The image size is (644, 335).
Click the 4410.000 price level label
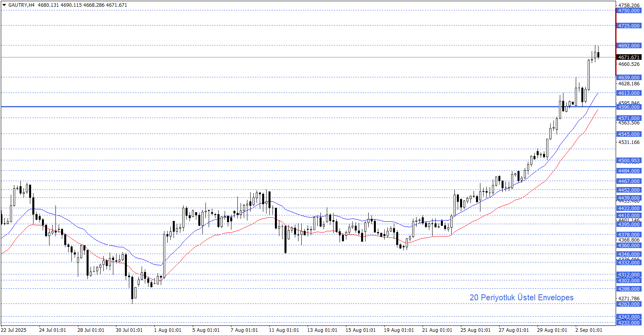point(629,216)
